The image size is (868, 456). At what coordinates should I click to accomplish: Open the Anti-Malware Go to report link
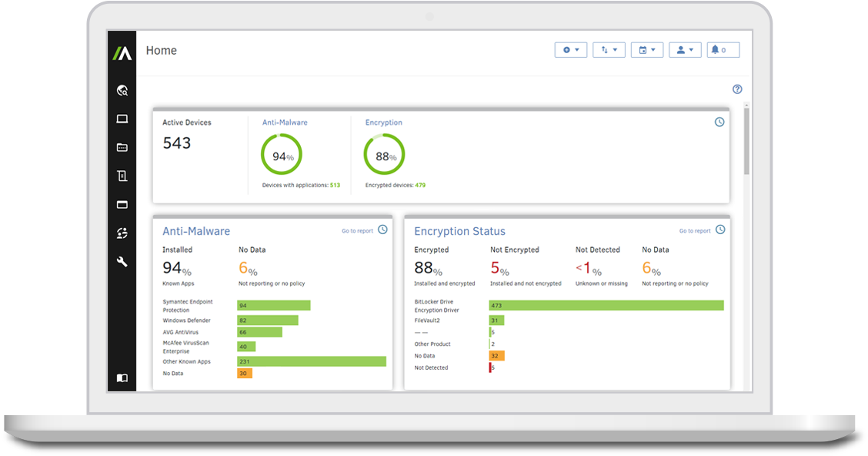point(359,230)
